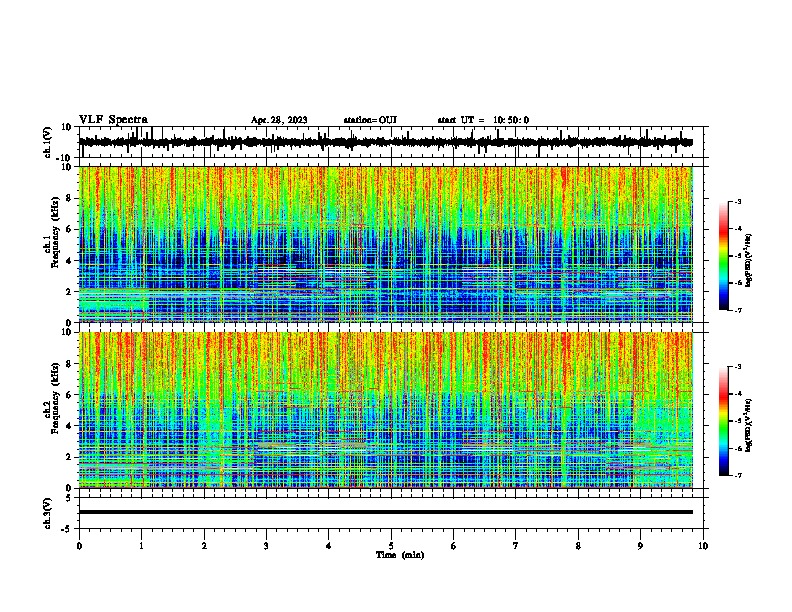Click the ch.2 spectrogram "6" kHz tick label
Viewport: 792px width, 612px height.
pyautogui.click(x=70, y=395)
